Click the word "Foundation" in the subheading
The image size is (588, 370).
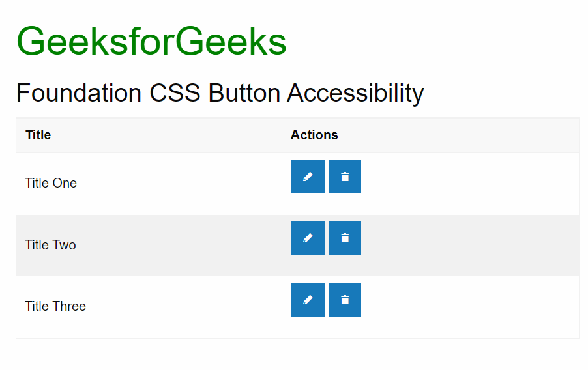(x=79, y=93)
